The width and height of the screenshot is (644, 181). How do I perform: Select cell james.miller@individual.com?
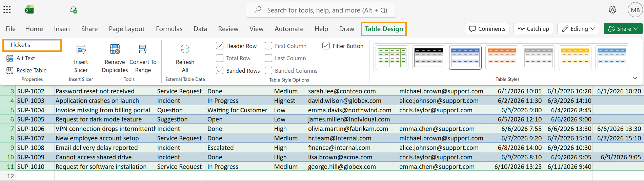(x=353, y=119)
